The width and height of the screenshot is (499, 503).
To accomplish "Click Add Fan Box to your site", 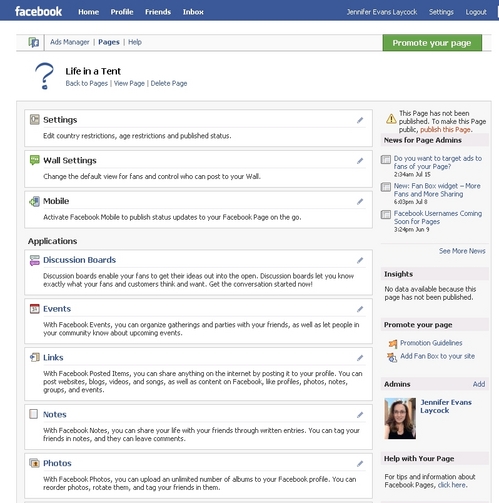I will coord(437,356).
